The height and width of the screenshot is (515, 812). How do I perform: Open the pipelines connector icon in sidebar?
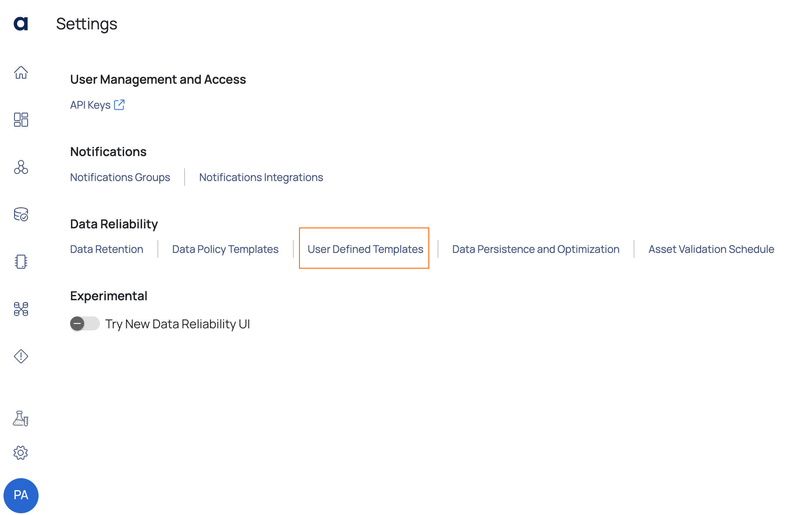click(x=21, y=309)
